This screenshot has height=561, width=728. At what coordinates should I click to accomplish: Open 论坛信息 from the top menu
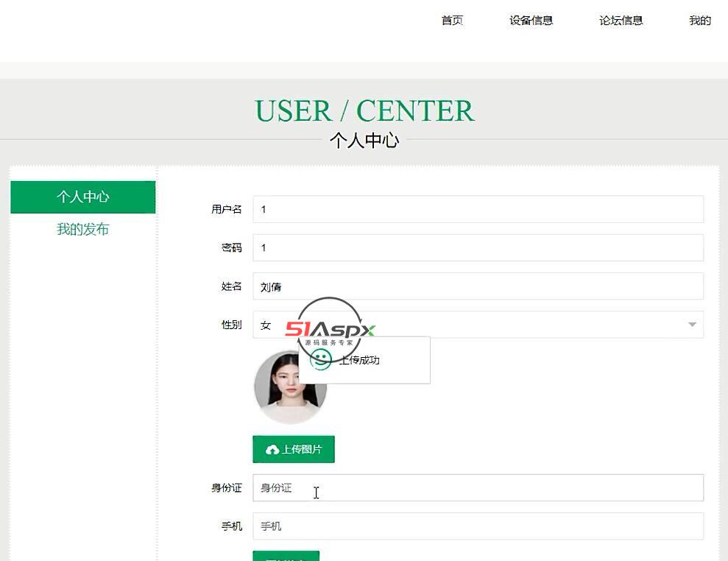(x=621, y=21)
